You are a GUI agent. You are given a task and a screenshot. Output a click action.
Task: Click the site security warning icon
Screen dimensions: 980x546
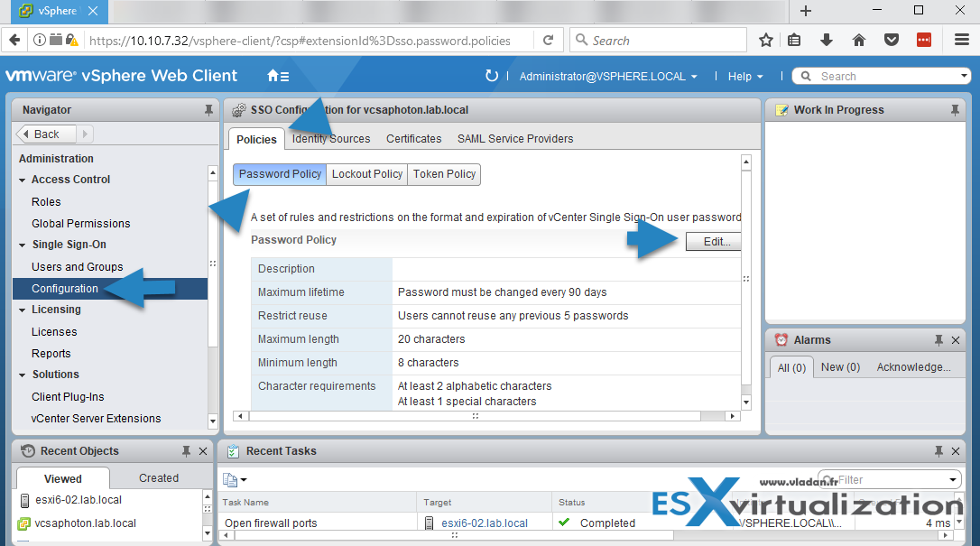pos(72,41)
